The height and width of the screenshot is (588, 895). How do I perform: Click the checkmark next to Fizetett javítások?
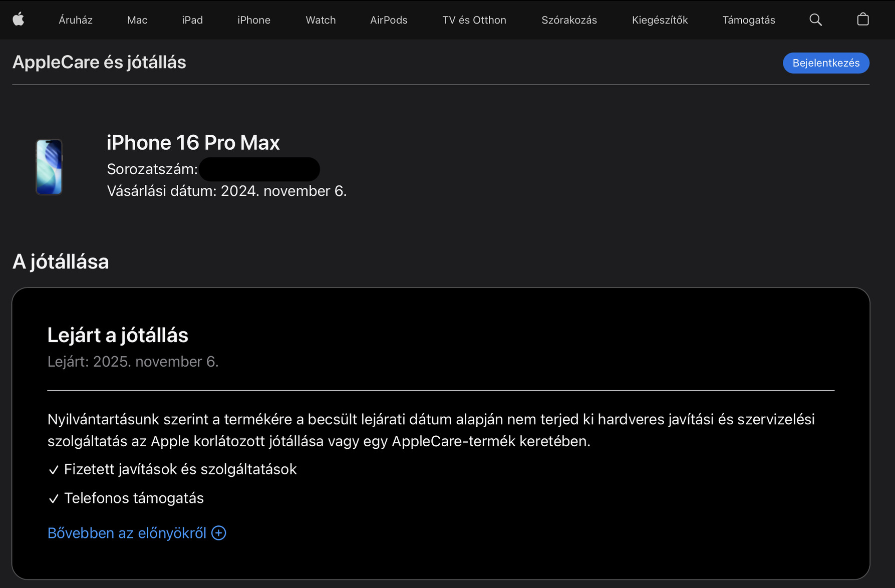point(54,470)
